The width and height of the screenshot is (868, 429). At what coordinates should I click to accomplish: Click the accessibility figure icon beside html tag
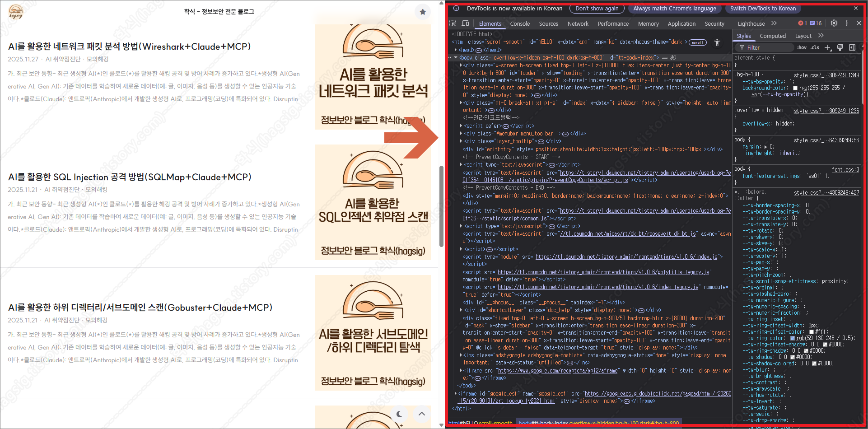(x=717, y=42)
